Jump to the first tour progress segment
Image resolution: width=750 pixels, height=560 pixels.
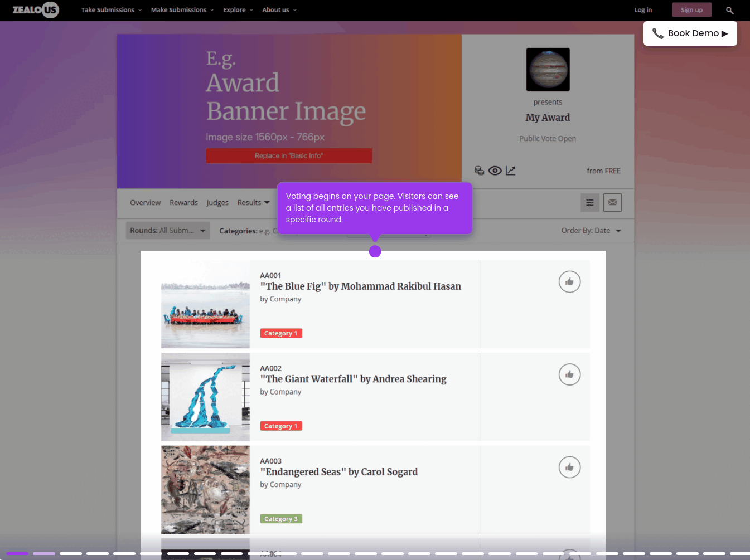pyautogui.click(x=17, y=553)
